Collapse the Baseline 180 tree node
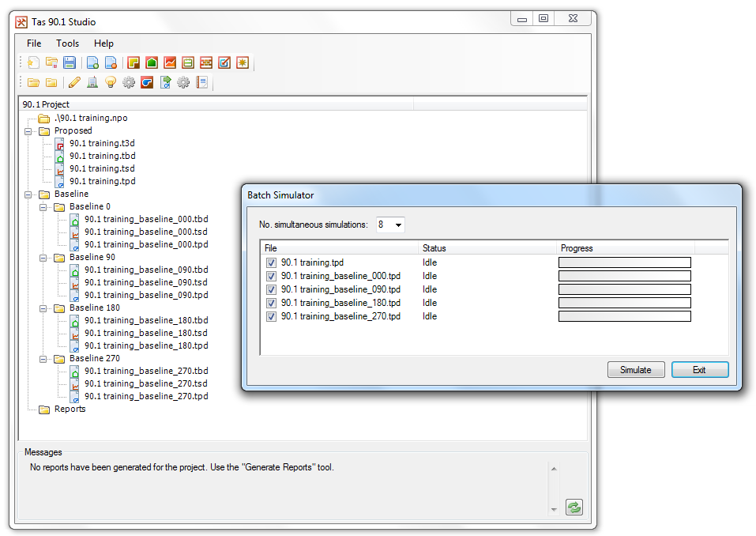The image size is (756, 536). coord(43,308)
